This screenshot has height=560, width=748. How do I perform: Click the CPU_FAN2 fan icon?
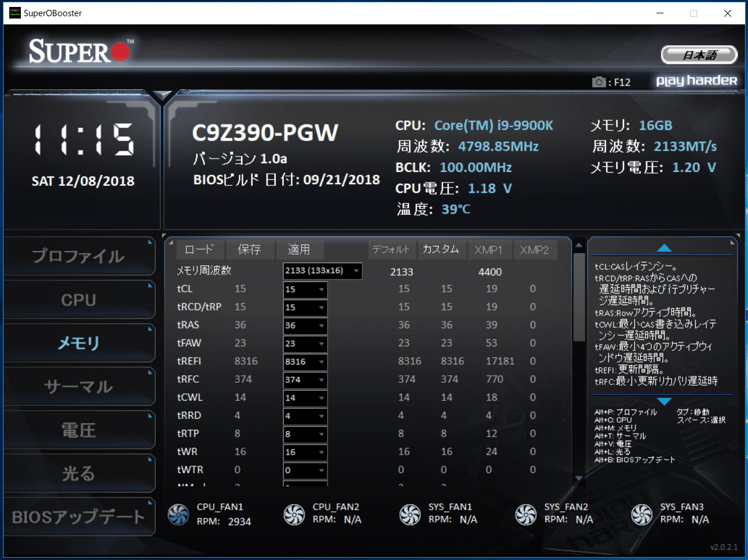pos(294,514)
